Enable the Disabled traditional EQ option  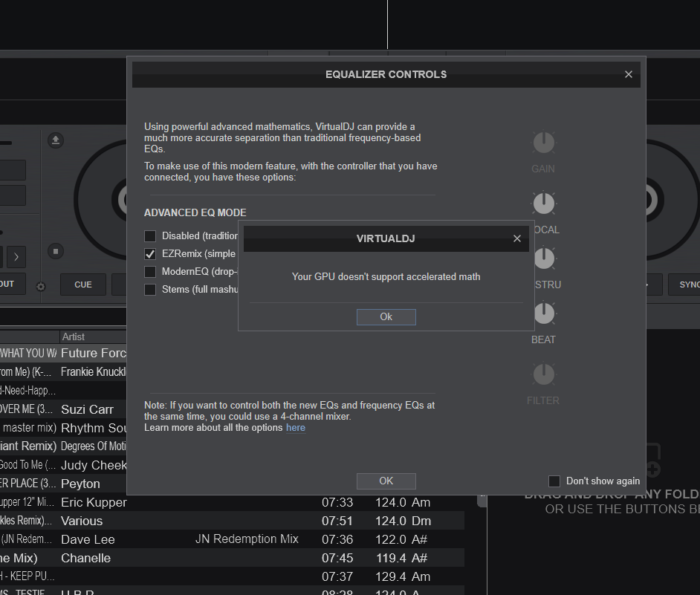tap(150, 235)
